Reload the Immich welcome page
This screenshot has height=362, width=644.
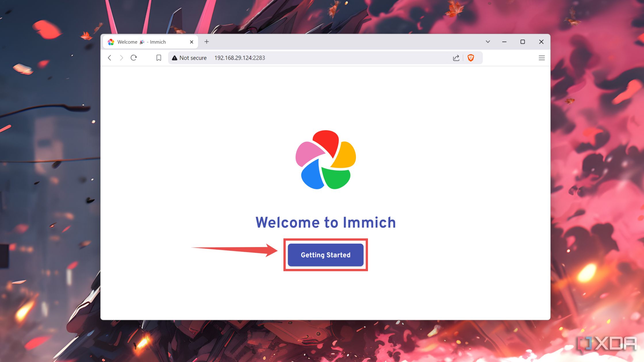(x=134, y=58)
